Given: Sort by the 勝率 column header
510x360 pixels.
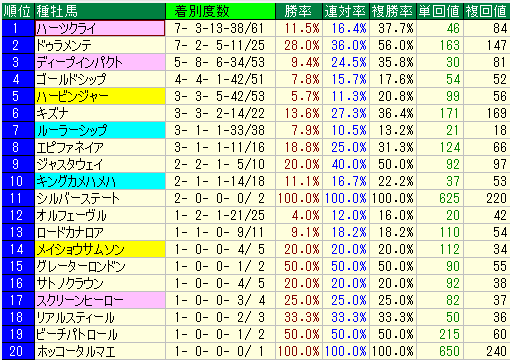Looking at the screenshot, I should (299, 11).
